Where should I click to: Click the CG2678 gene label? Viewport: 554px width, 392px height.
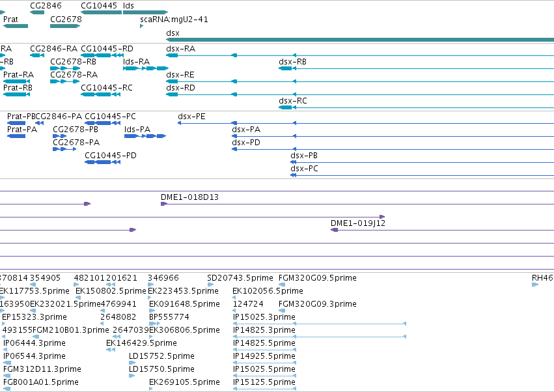tap(66, 19)
